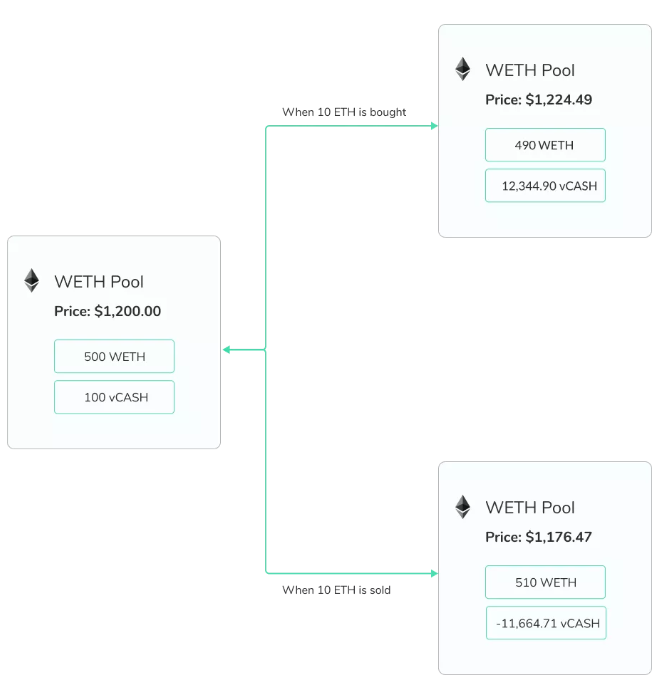Screen dimensions: 659x688
Task: Click the Price: $1,224.49 text
Action: [539, 99]
